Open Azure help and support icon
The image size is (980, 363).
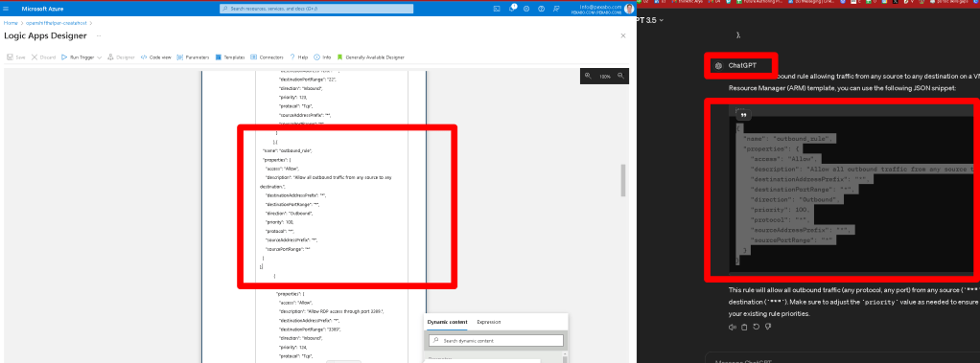(541, 9)
